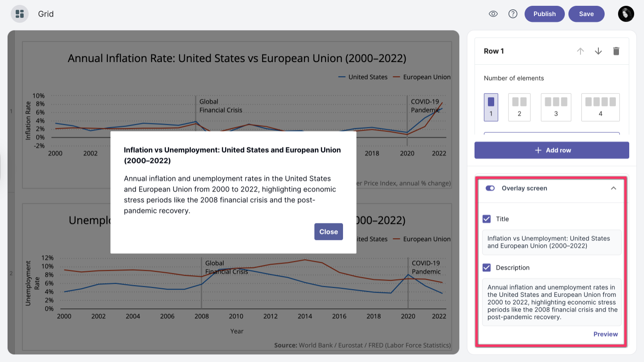Image resolution: width=644 pixels, height=362 pixels.
Task: Disable the Overlay screen toggle
Action: pos(490,188)
